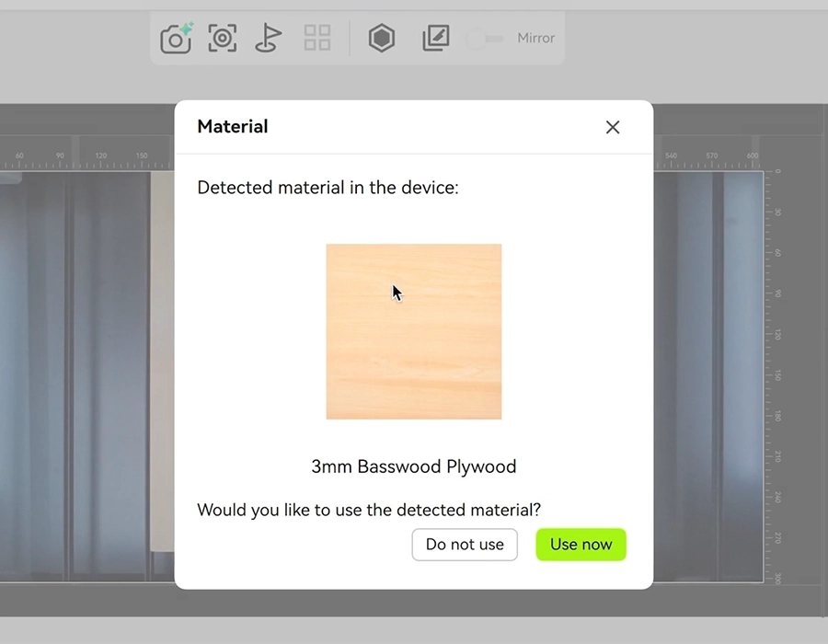The height and width of the screenshot is (644, 828).
Task: Click the Material dialog title
Action: pyautogui.click(x=233, y=127)
